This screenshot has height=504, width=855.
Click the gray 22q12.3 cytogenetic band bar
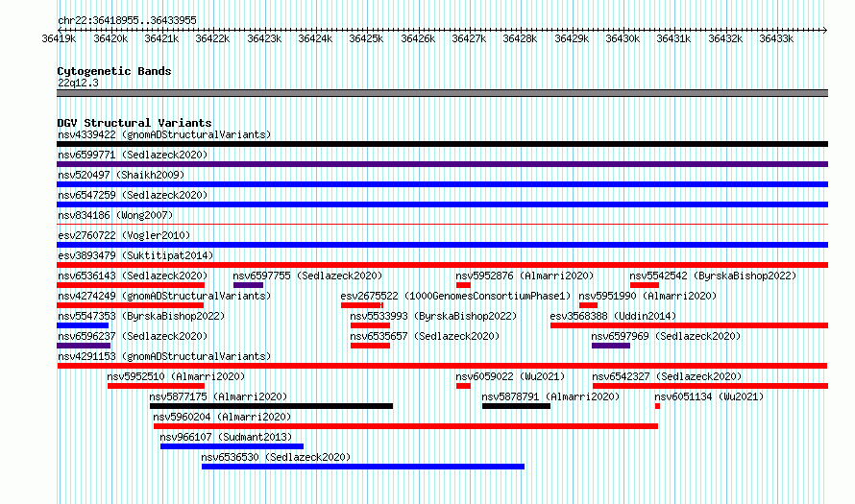click(442, 93)
